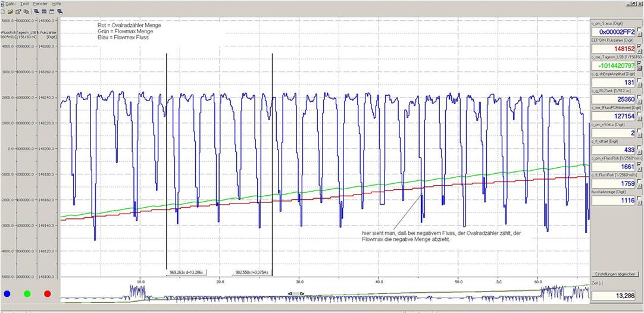Toggle the o_me_Tagesm_LSB channel checkbox
The height and width of the screenshot is (313, 644).
coord(639,63)
